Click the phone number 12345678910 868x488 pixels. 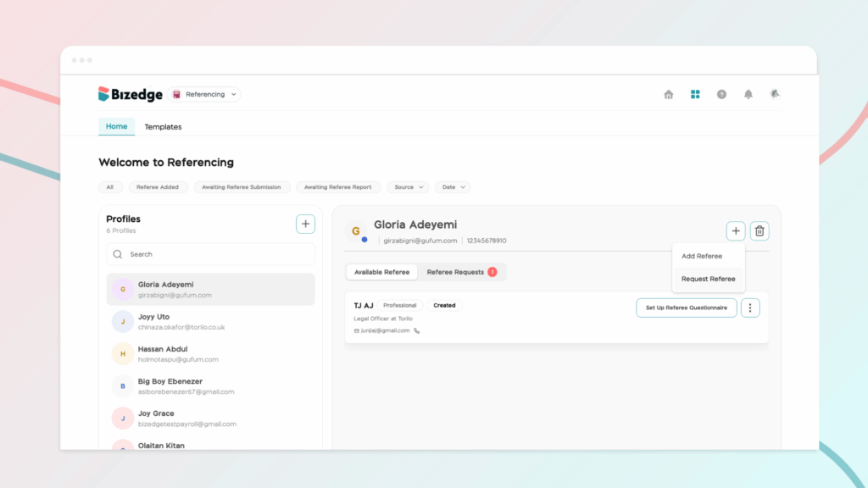coord(487,241)
